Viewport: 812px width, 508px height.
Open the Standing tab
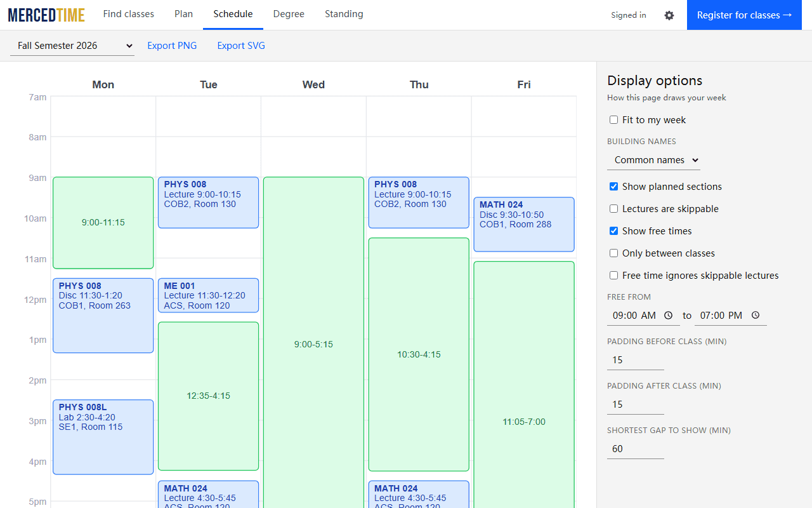coord(344,15)
